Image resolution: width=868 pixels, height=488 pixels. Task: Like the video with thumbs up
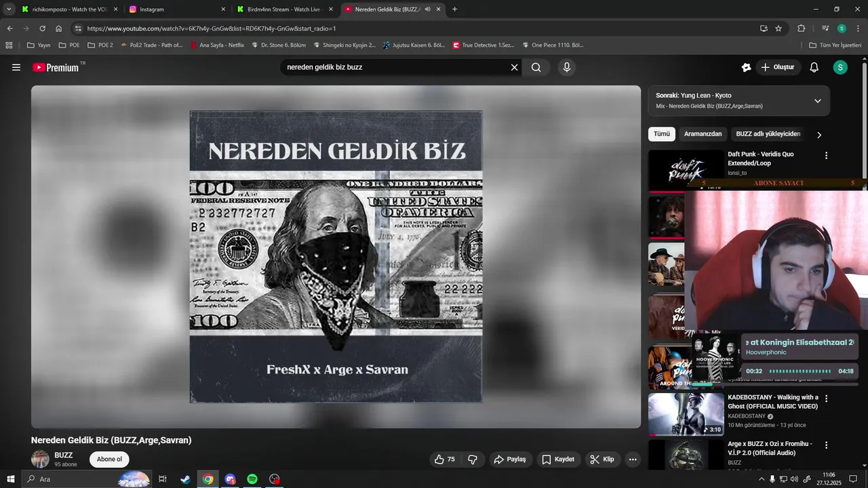(x=445, y=460)
